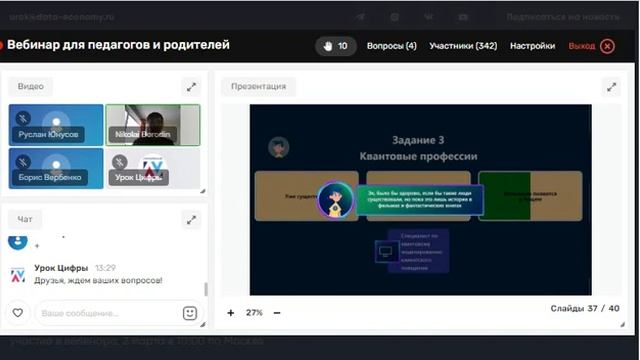This screenshot has height=360, width=640.
Task: Open the Участники (342) list
Action: click(463, 46)
